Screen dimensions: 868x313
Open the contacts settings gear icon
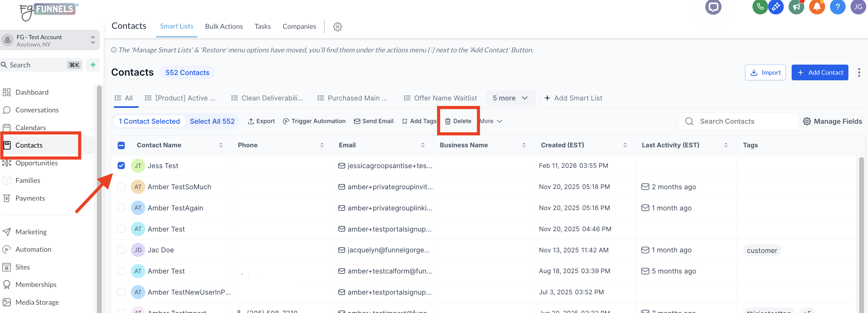(x=338, y=27)
